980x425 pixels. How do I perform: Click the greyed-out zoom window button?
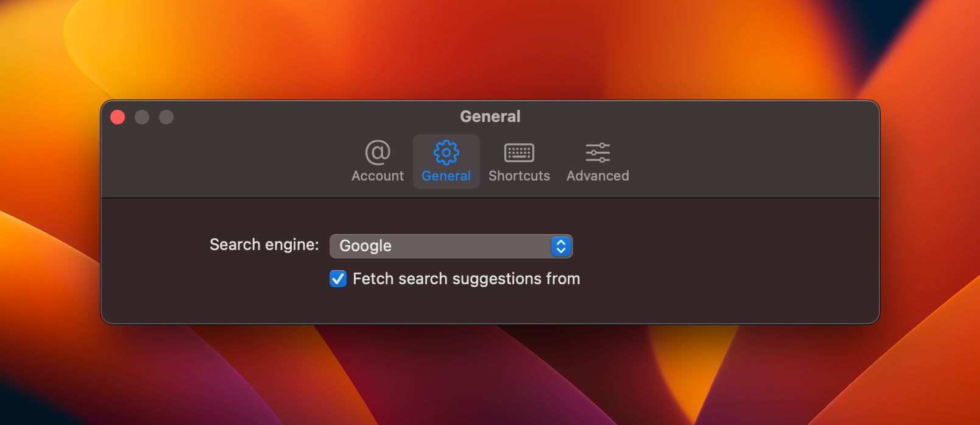[x=166, y=117]
